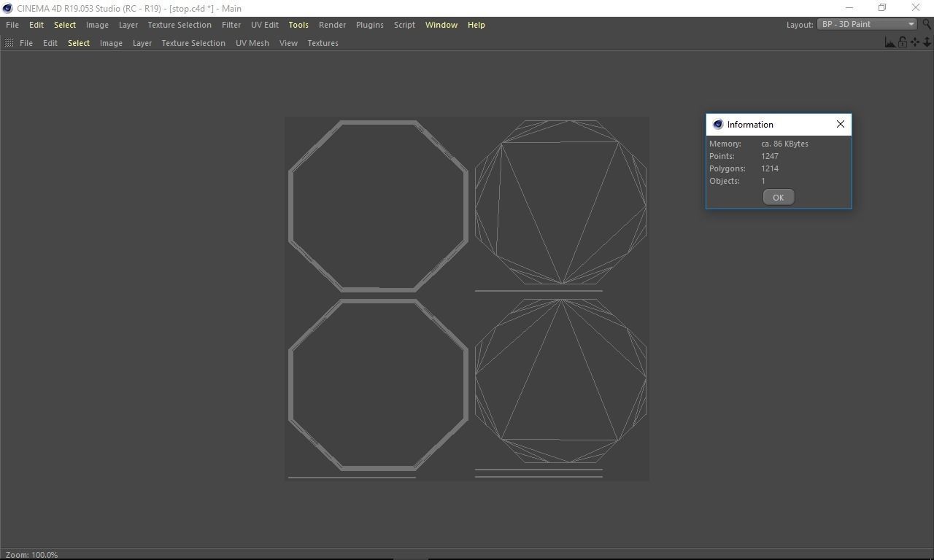Click the Cinema 4D logo in the title bar
Image resolution: width=934 pixels, height=560 pixels.
coord(7,8)
